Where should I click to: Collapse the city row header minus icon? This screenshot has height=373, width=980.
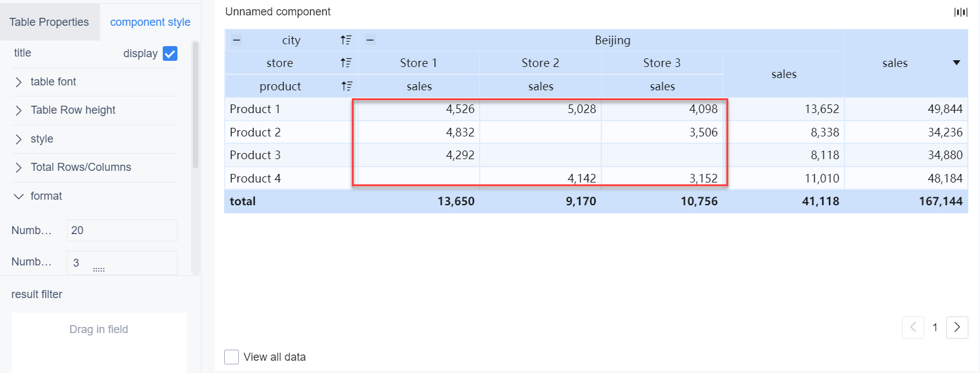(236, 41)
